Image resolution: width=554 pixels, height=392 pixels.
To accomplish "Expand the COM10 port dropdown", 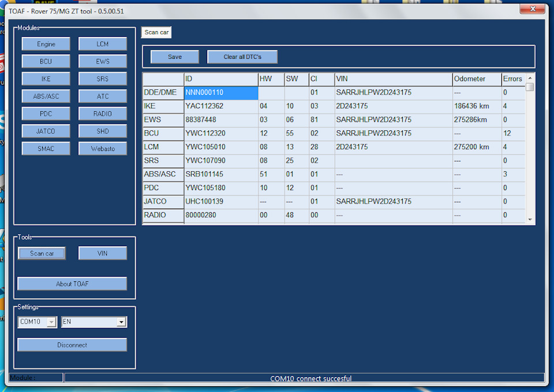I will 52,322.
